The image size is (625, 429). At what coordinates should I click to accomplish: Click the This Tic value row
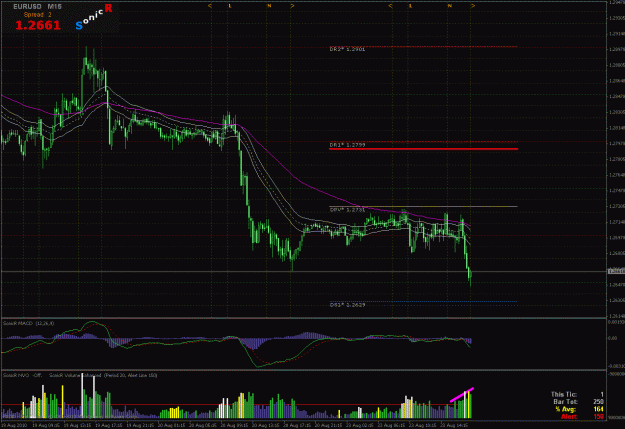(x=577, y=394)
